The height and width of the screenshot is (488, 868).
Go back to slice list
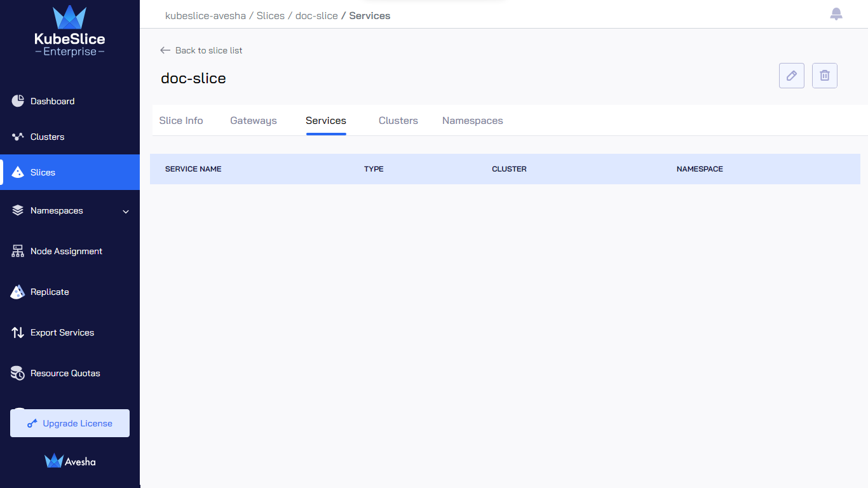click(x=201, y=50)
